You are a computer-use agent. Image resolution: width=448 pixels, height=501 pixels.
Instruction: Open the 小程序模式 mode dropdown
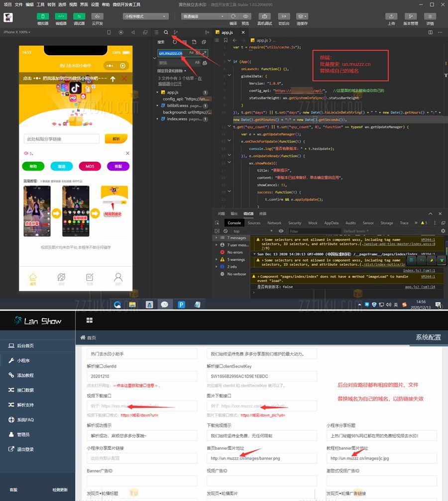144,16
